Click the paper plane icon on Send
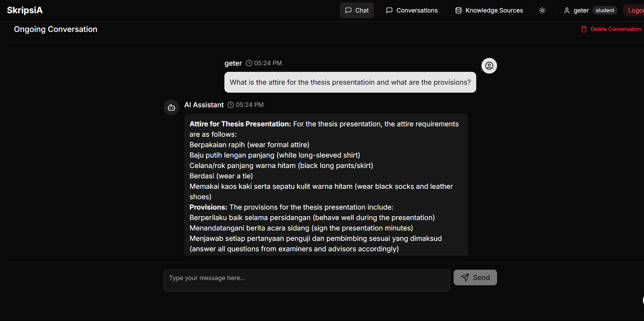The height and width of the screenshot is (321, 644). pos(465,277)
